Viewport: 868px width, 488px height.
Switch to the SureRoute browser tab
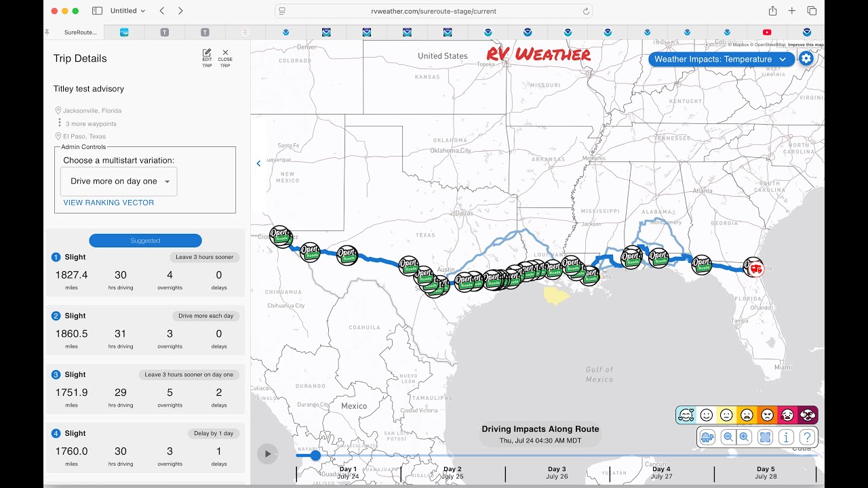[80, 32]
